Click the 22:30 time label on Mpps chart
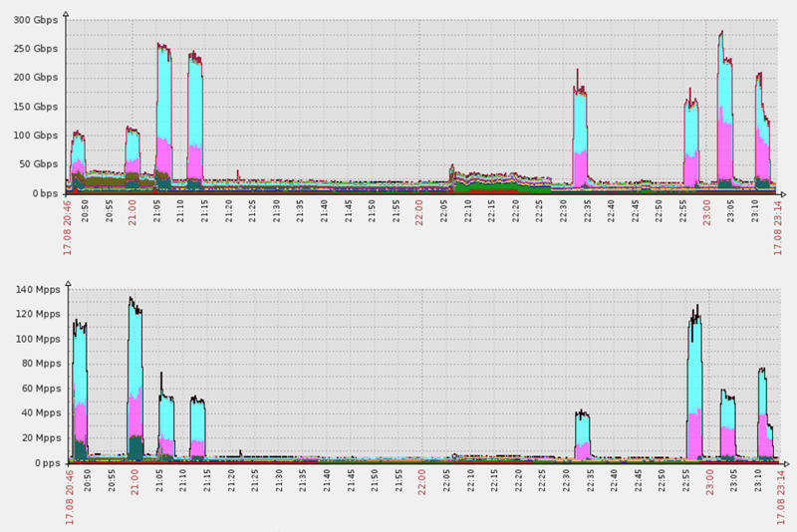Viewport: 797px width, 532px height. pos(566,480)
